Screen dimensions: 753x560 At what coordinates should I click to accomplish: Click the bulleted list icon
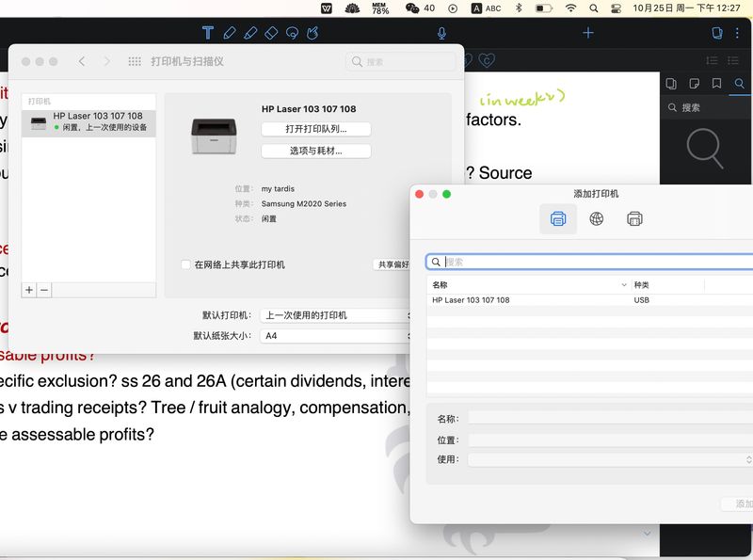pos(733,60)
